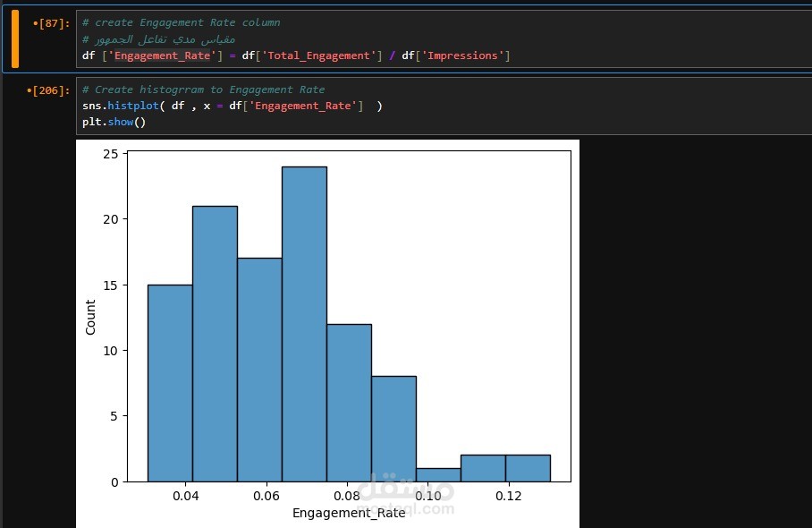Click the plt.show() line
The image size is (812, 528).
(114, 123)
